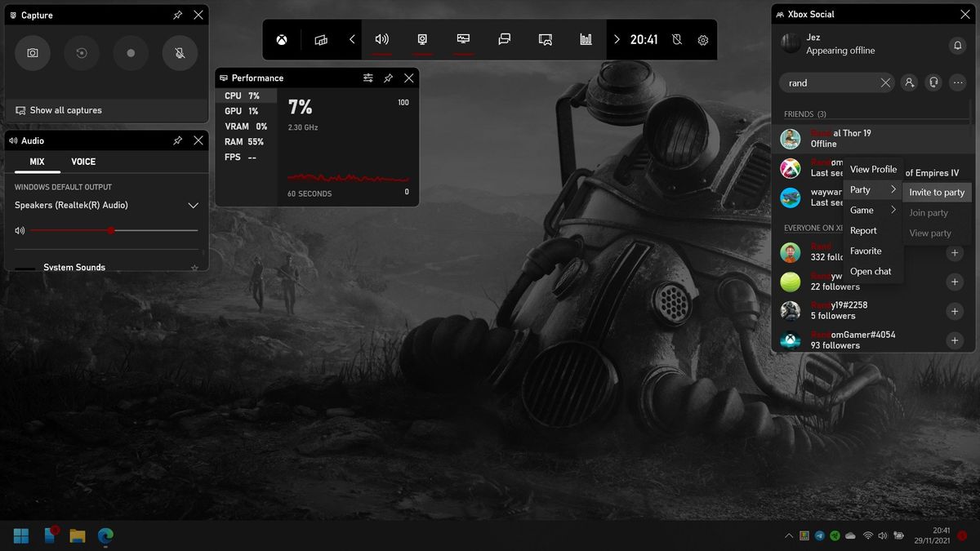Adjust the Speakers volume slider
980x551 pixels.
click(111, 231)
